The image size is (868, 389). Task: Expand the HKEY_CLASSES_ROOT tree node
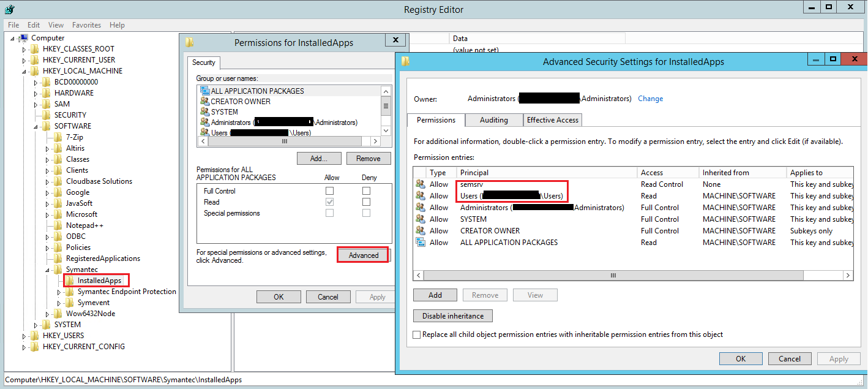pos(24,49)
